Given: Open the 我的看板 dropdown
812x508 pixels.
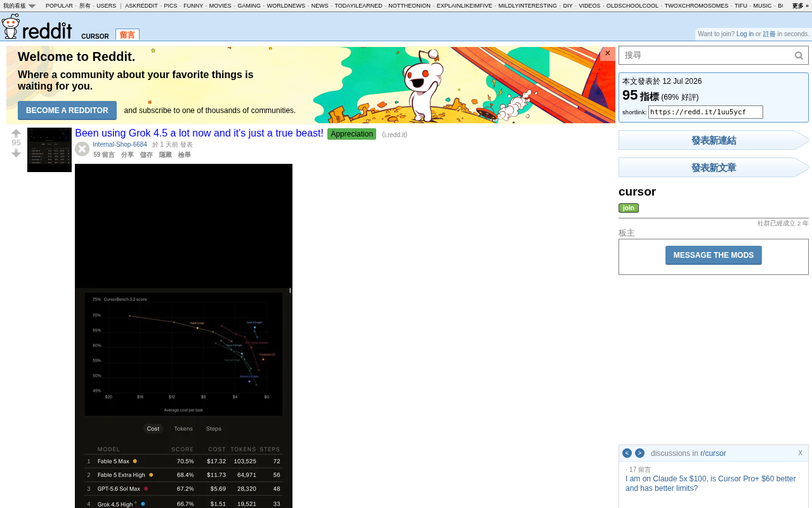Looking at the screenshot, I should pyautogui.click(x=19, y=6).
